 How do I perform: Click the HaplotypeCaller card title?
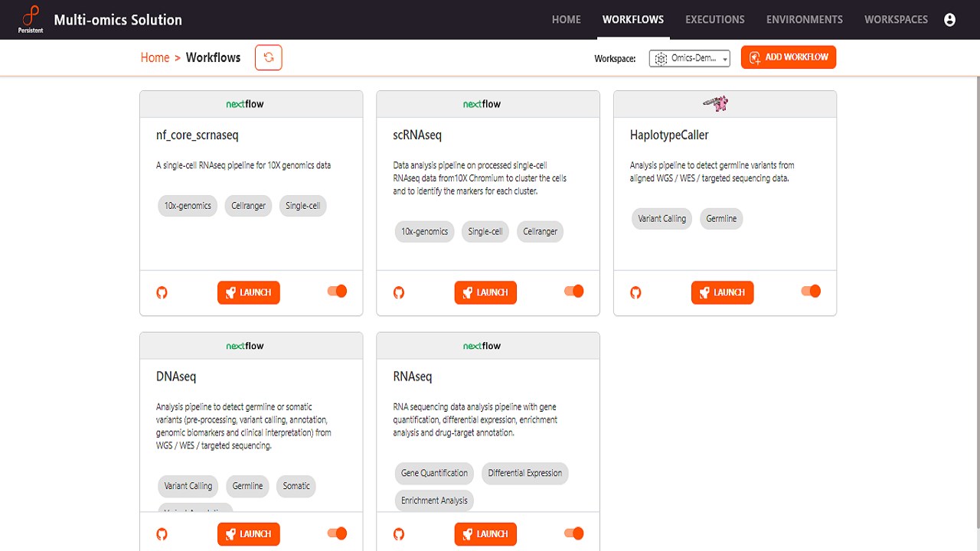point(669,135)
